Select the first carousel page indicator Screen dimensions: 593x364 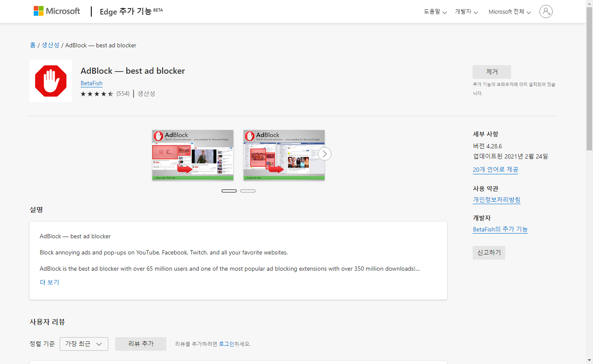coord(229,191)
